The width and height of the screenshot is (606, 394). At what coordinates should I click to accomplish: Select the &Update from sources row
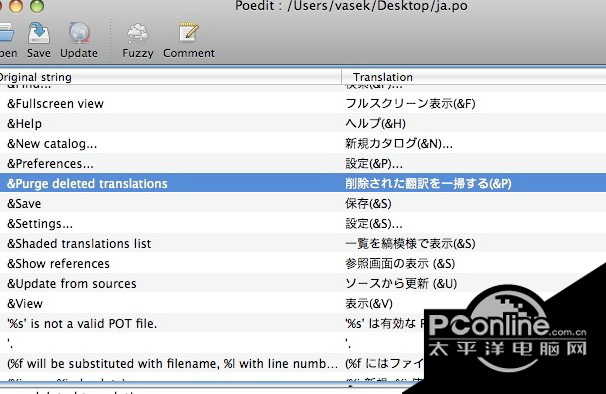point(303,283)
